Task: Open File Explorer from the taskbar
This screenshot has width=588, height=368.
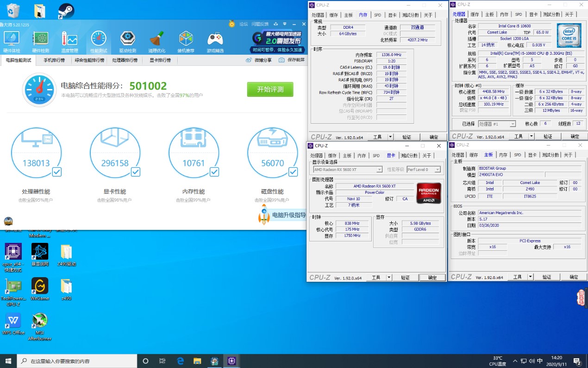Action: coord(197,361)
